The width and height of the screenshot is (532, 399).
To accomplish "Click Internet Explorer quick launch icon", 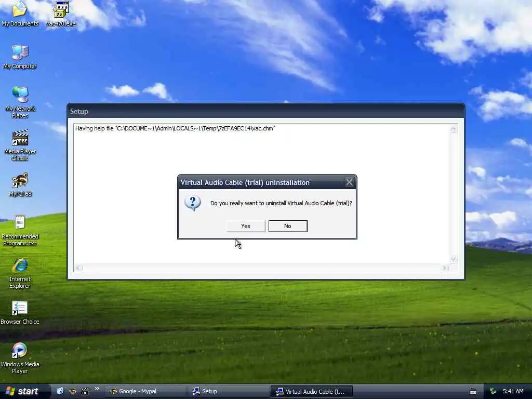I will (60, 391).
